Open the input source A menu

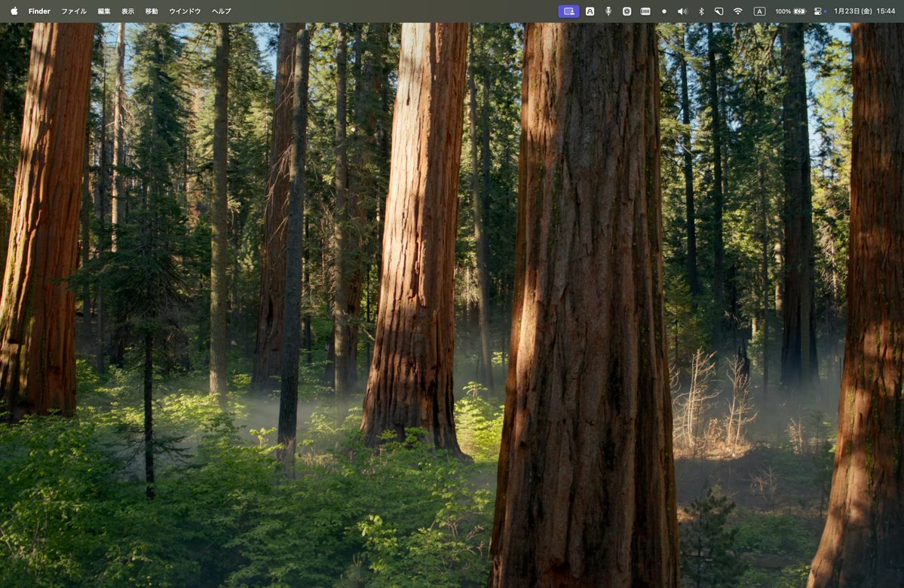(x=760, y=11)
